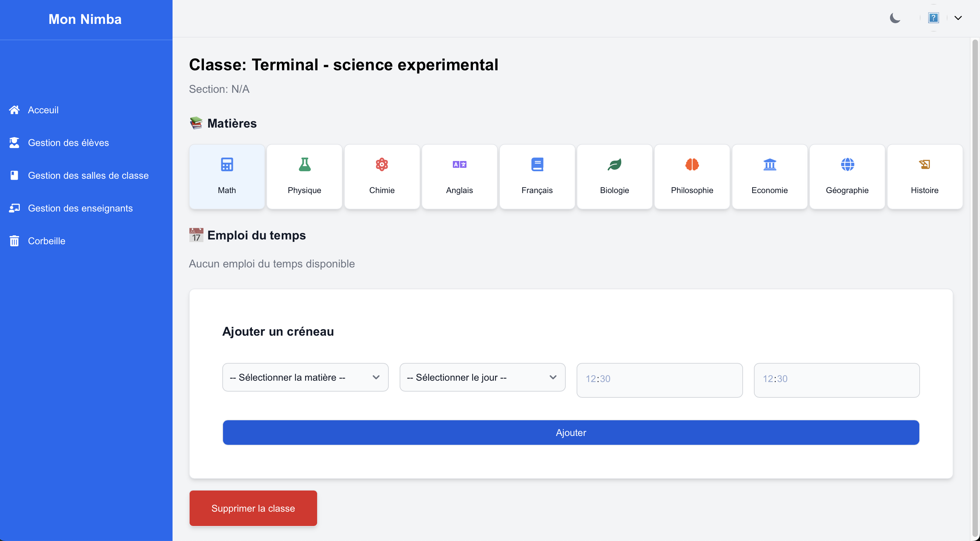Select the Math subject card label
This screenshot has width=980, height=541.
coord(227,190)
